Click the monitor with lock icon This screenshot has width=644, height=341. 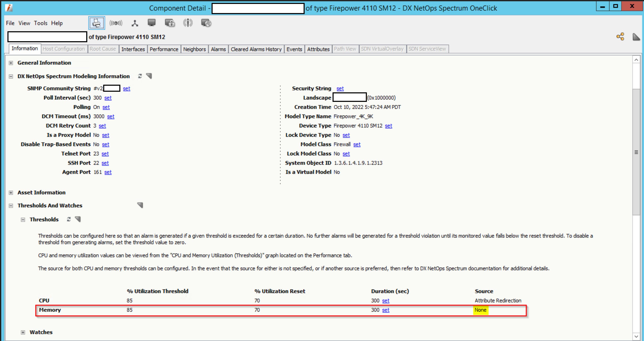click(x=170, y=23)
